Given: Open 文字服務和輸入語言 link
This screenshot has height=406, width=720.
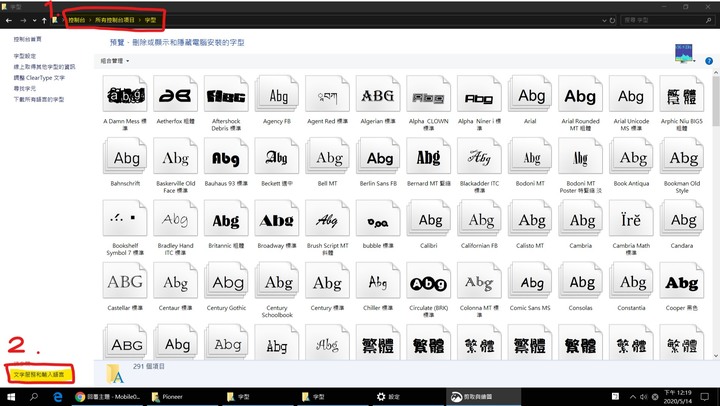Looking at the screenshot, I should click(39, 375).
